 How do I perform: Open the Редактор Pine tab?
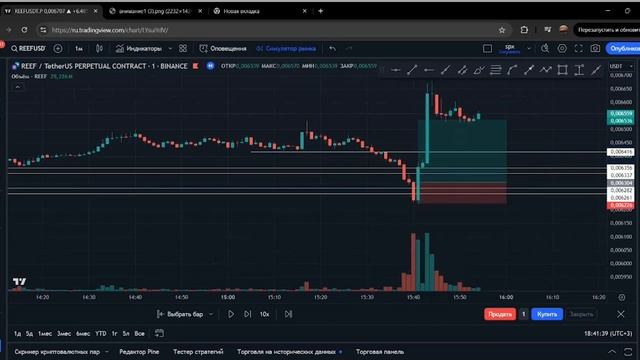point(139,351)
